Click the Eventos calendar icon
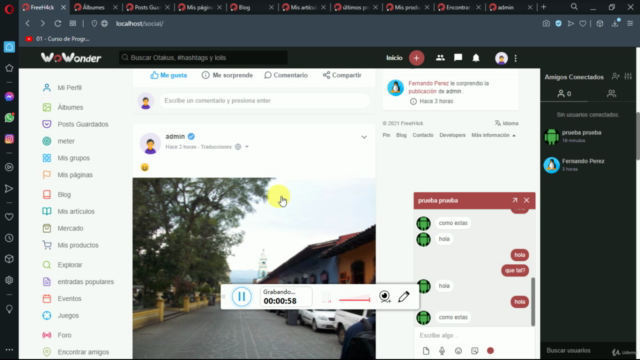The width and height of the screenshot is (640, 360). (x=47, y=298)
